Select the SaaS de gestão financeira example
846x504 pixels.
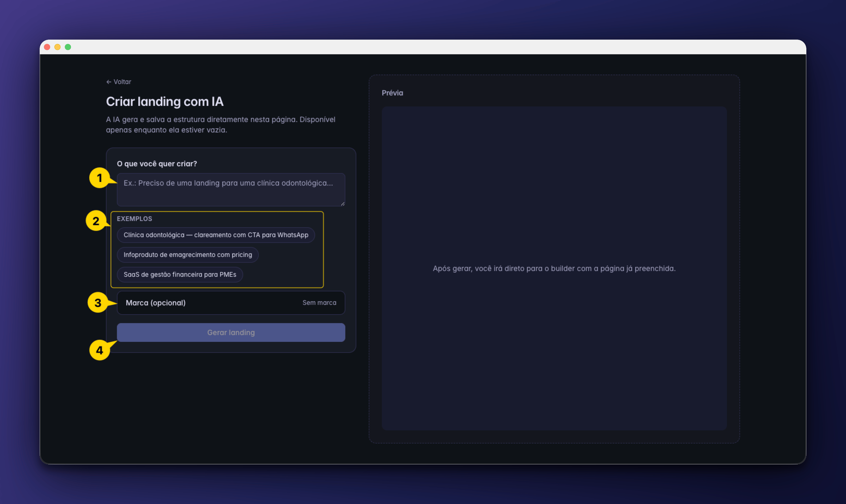point(180,275)
